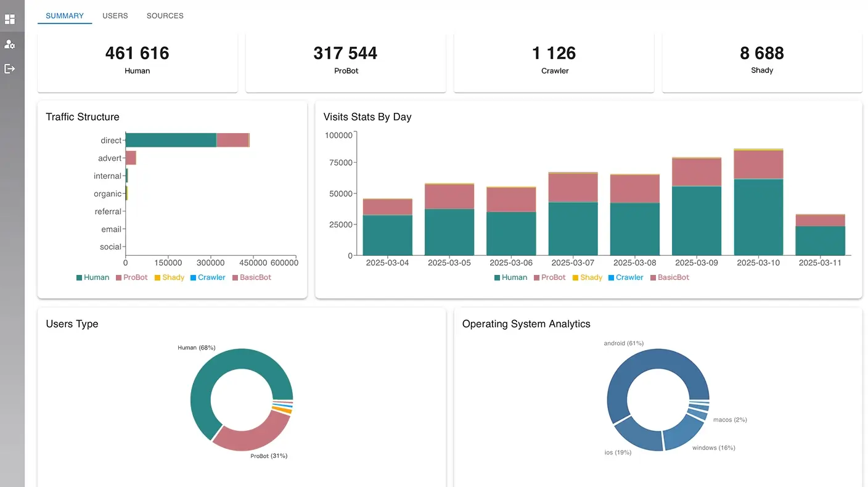Open the Sources tab
Image resolution: width=868 pixels, height=487 pixels.
pos(165,15)
